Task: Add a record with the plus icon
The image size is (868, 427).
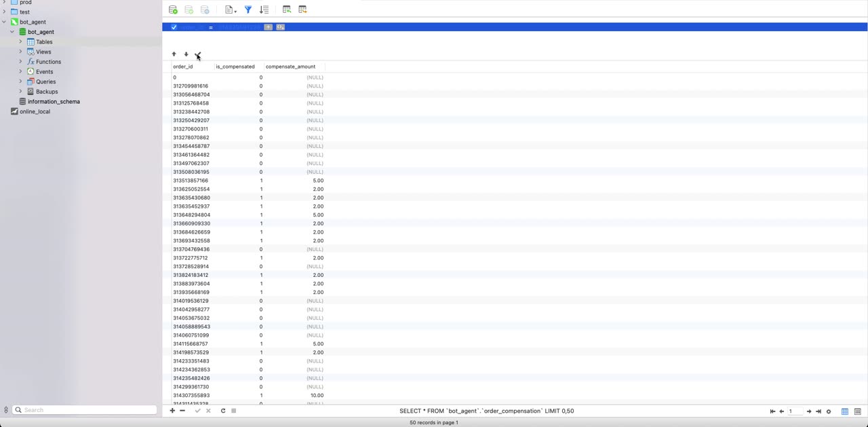Action: pos(172,411)
